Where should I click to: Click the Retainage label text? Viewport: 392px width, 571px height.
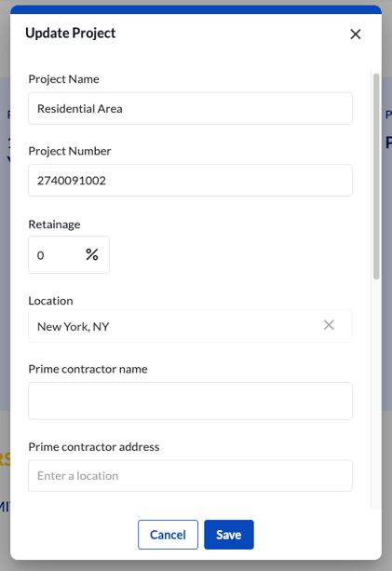(54, 224)
